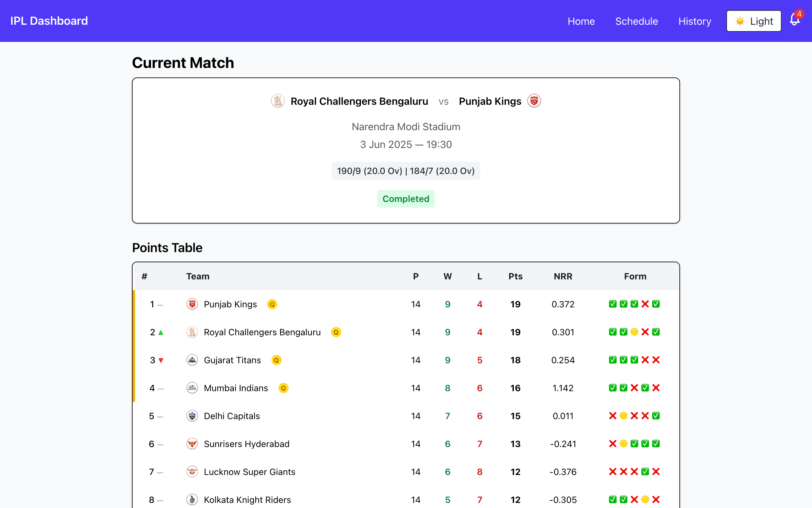Click the Sunrisers Hyderabad team logo

point(192,444)
